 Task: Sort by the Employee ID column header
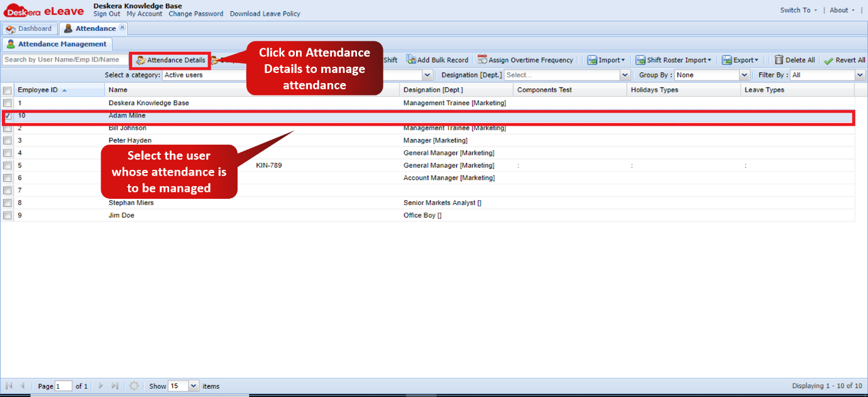(38, 89)
